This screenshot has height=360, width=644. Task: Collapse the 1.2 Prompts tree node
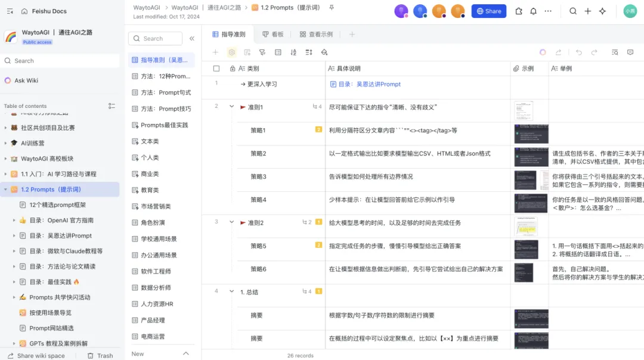(5, 189)
